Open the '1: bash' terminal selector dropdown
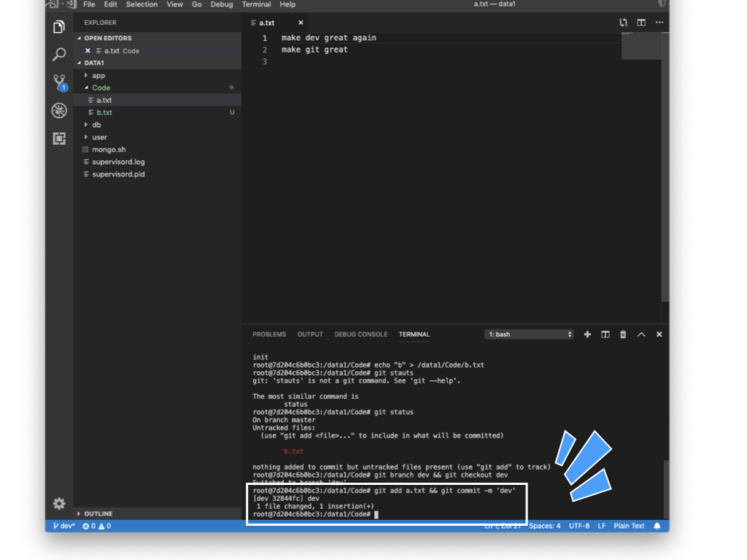The width and height of the screenshot is (747, 560). (x=530, y=334)
